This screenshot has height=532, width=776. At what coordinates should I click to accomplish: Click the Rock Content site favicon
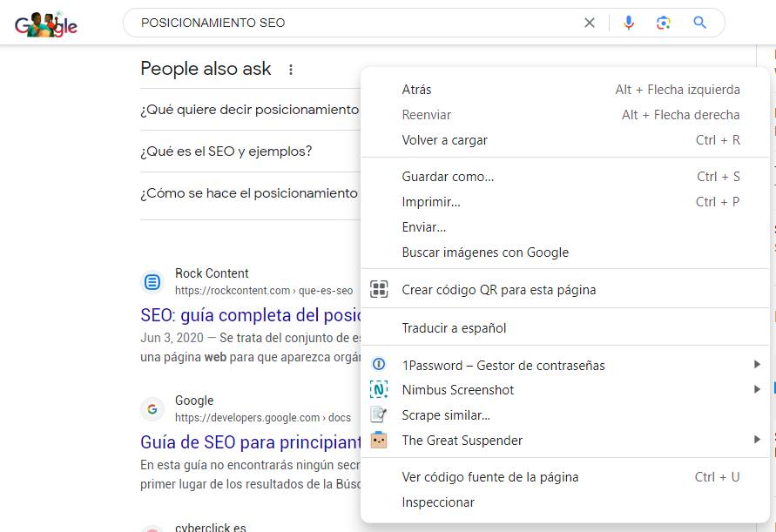152,281
